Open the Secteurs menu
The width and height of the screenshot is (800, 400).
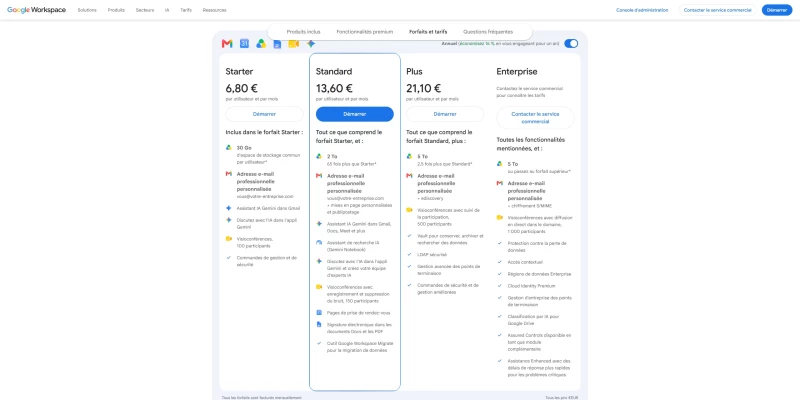145,10
